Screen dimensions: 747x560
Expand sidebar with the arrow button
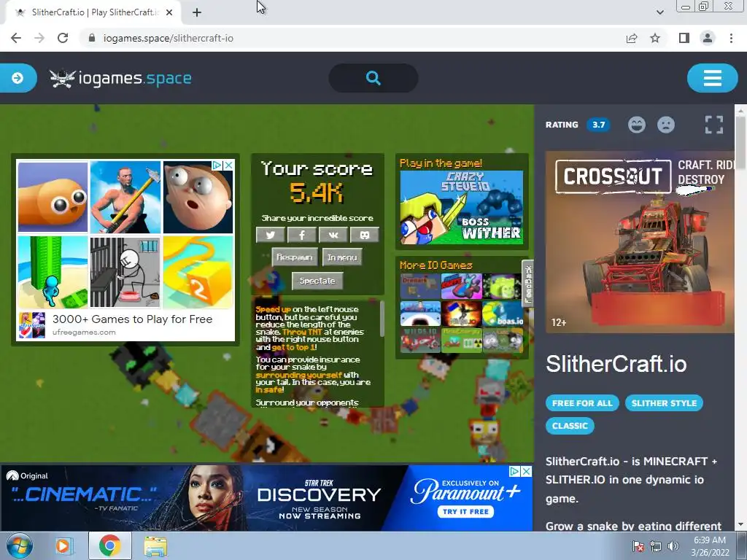click(18, 77)
